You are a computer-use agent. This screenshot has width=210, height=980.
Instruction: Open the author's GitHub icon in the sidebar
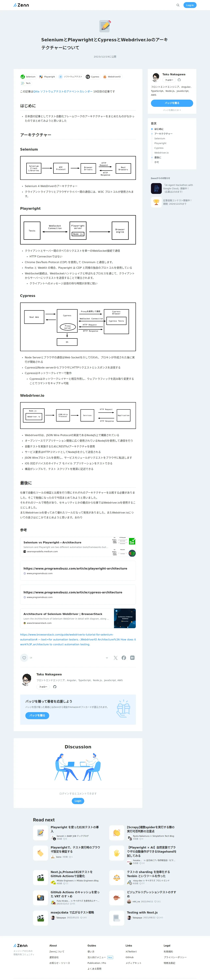click(179, 80)
